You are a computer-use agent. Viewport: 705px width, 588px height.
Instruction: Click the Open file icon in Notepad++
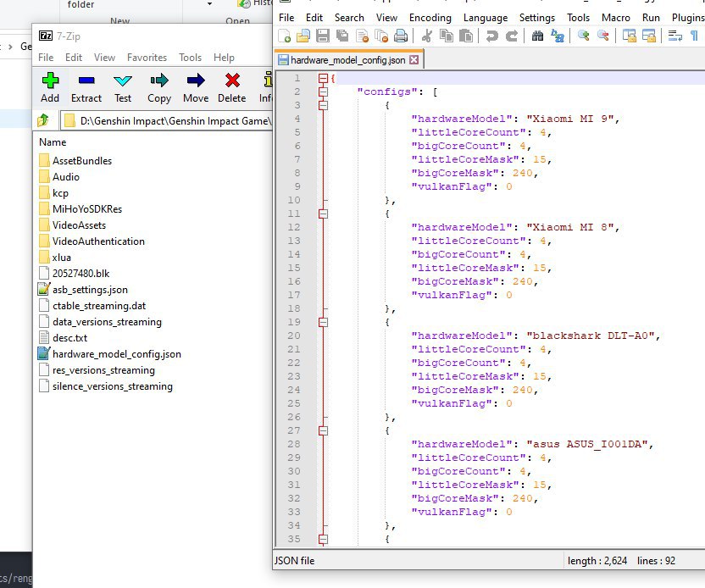303,36
